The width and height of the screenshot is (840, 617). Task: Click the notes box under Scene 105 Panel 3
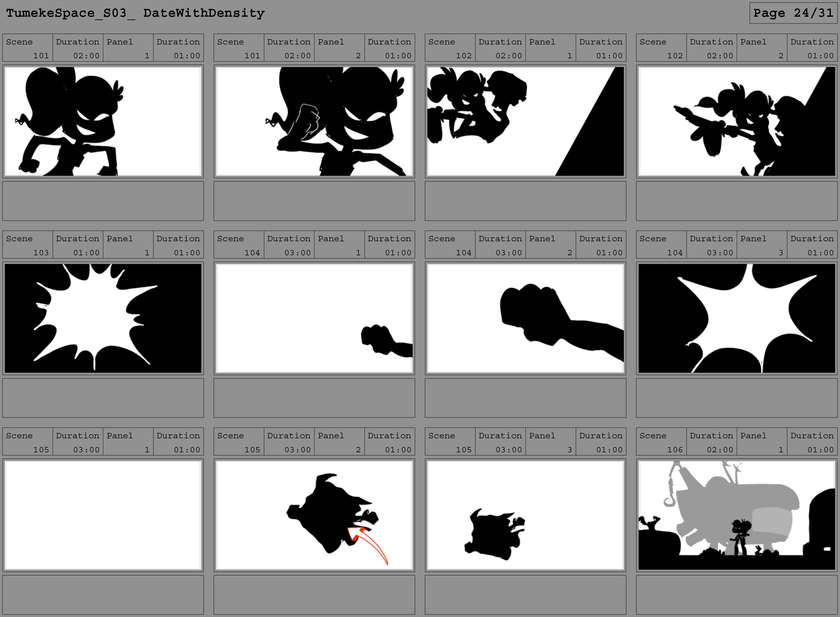[x=525, y=595]
